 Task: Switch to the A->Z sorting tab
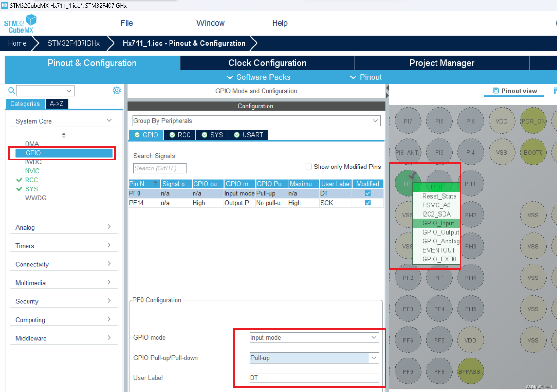click(x=57, y=104)
